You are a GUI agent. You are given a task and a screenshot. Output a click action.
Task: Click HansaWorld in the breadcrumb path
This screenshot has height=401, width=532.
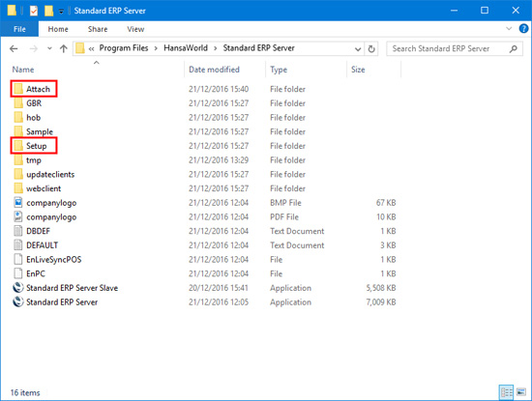186,48
